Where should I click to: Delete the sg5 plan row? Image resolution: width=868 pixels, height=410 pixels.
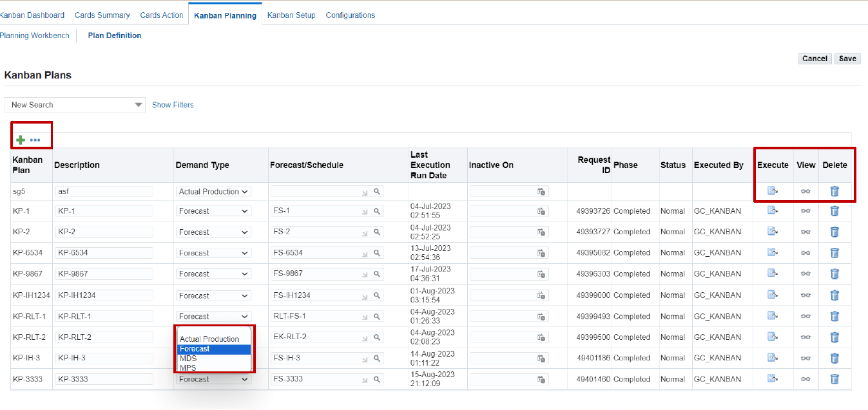pyautogui.click(x=834, y=191)
